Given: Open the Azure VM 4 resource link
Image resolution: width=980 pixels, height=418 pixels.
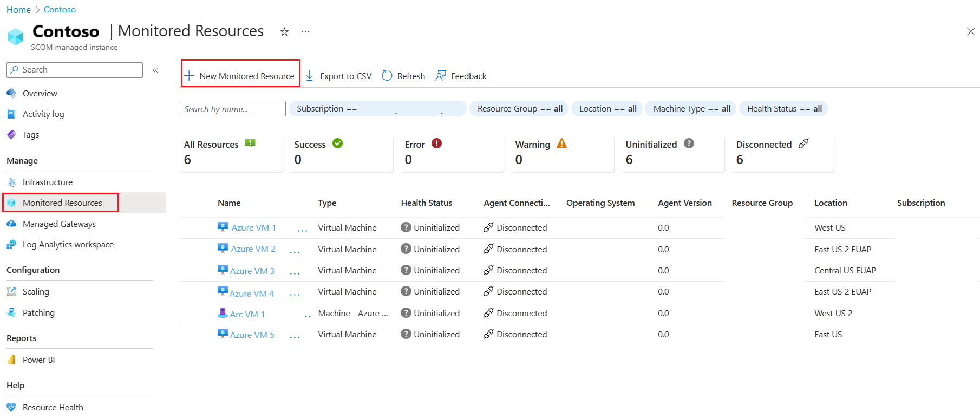Looking at the screenshot, I should click(252, 293).
